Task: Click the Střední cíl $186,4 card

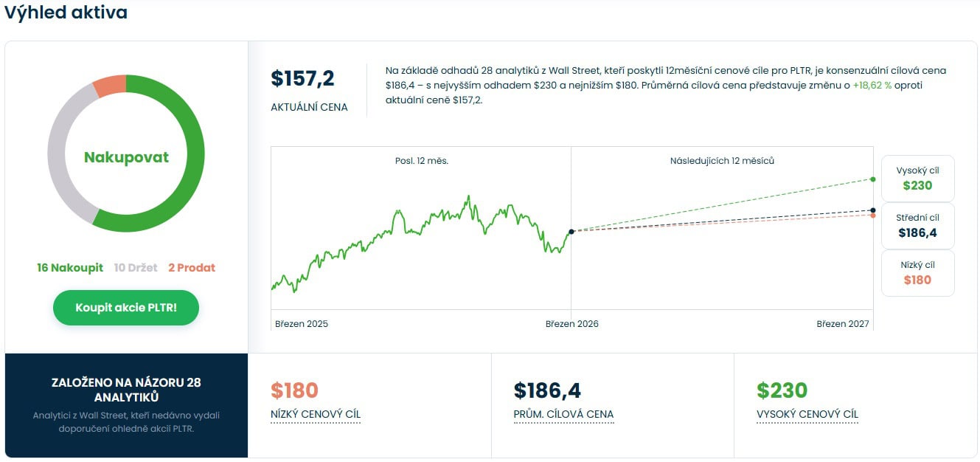Action: (917, 226)
